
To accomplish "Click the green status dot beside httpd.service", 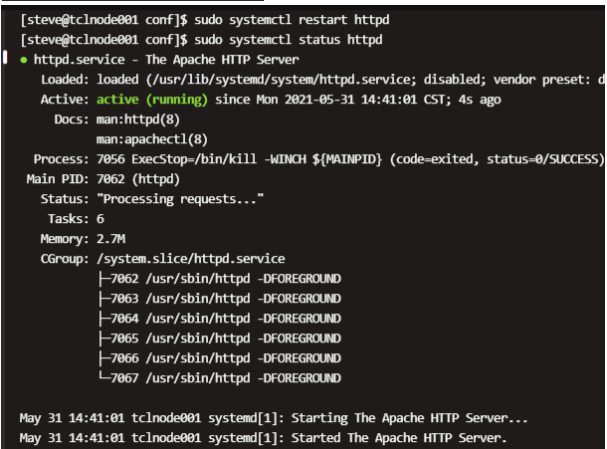I will click(x=23, y=61).
